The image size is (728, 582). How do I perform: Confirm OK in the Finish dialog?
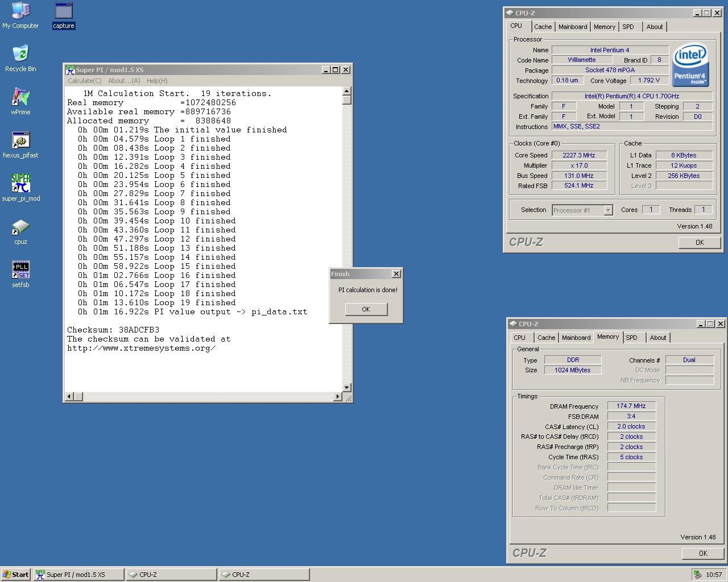(x=366, y=309)
